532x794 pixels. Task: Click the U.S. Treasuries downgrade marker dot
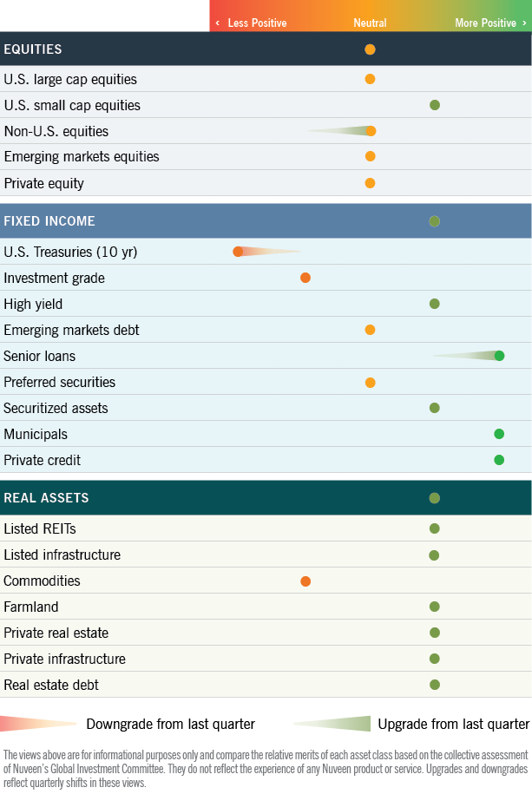tap(238, 252)
